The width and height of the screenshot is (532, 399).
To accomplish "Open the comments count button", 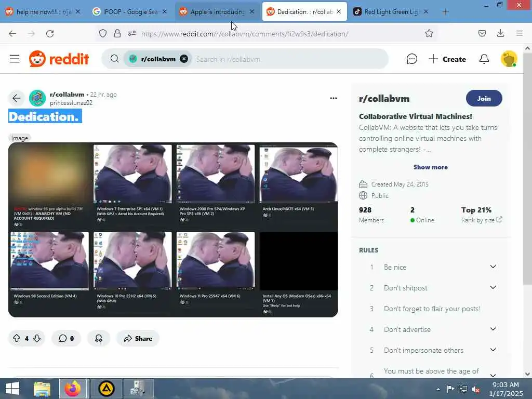I will tap(66, 338).
